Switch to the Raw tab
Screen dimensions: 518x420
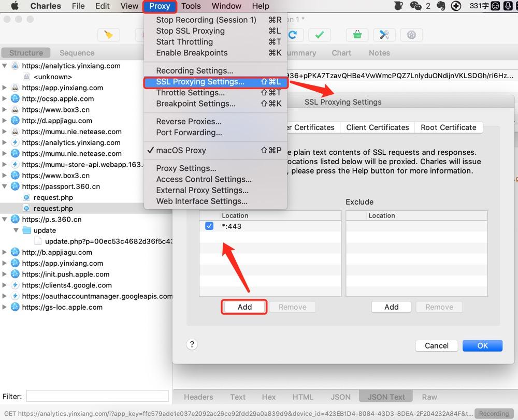point(429,397)
